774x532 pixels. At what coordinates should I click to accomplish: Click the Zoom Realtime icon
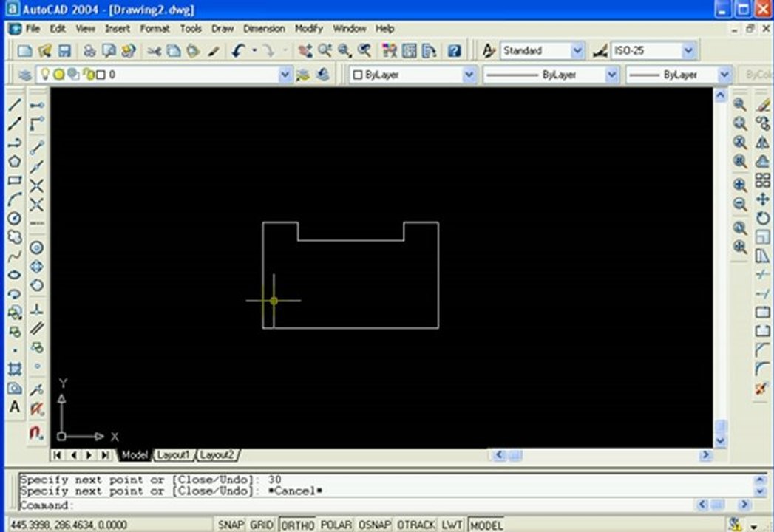click(x=325, y=50)
